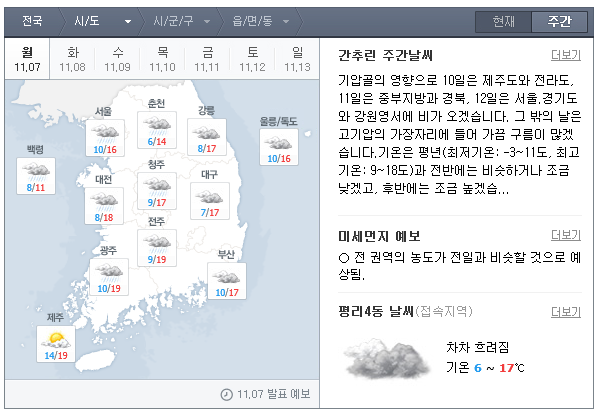Click the weekly weather summary paragraph
This screenshot has width=600, height=417.
click(x=460, y=134)
